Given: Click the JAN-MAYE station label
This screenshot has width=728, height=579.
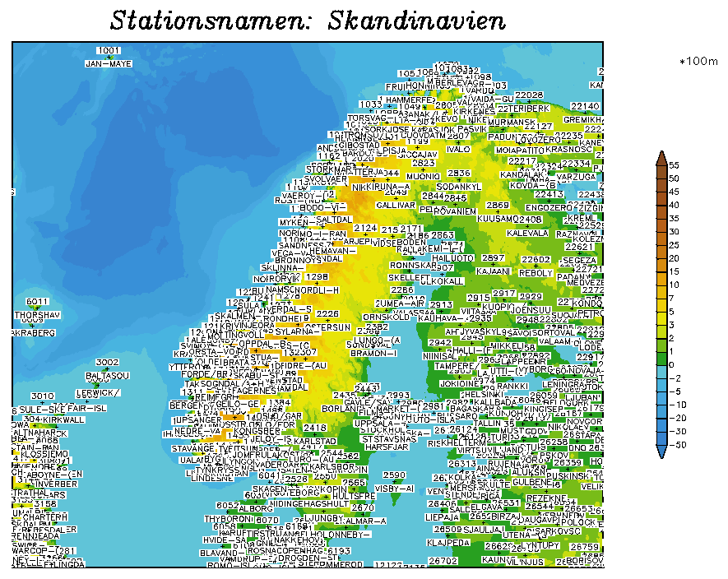Looking at the screenshot, I should (x=109, y=63).
